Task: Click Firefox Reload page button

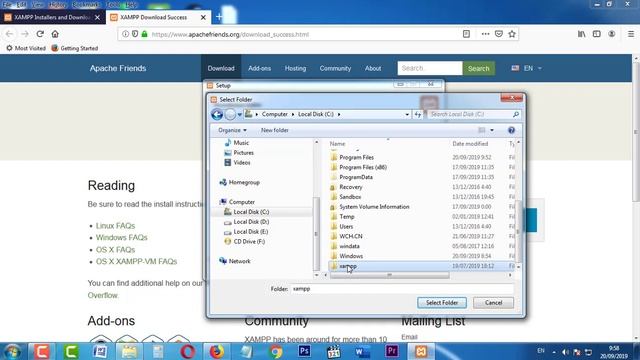Action: [x=40, y=34]
